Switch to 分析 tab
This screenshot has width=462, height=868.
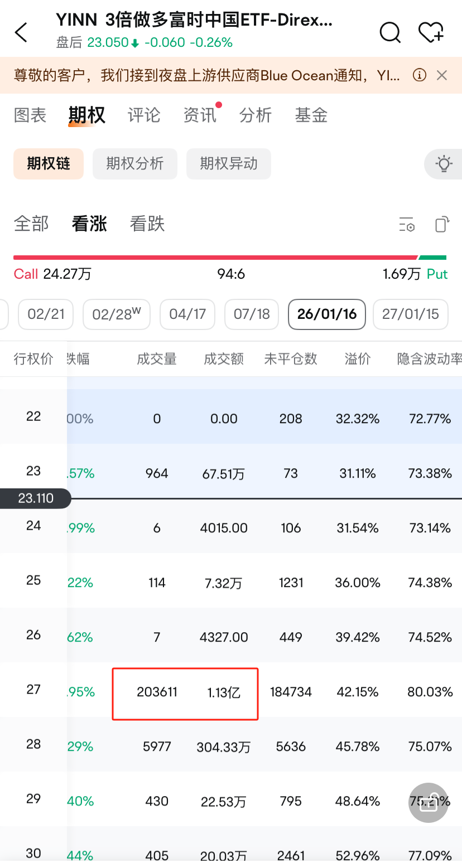[256, 115]
